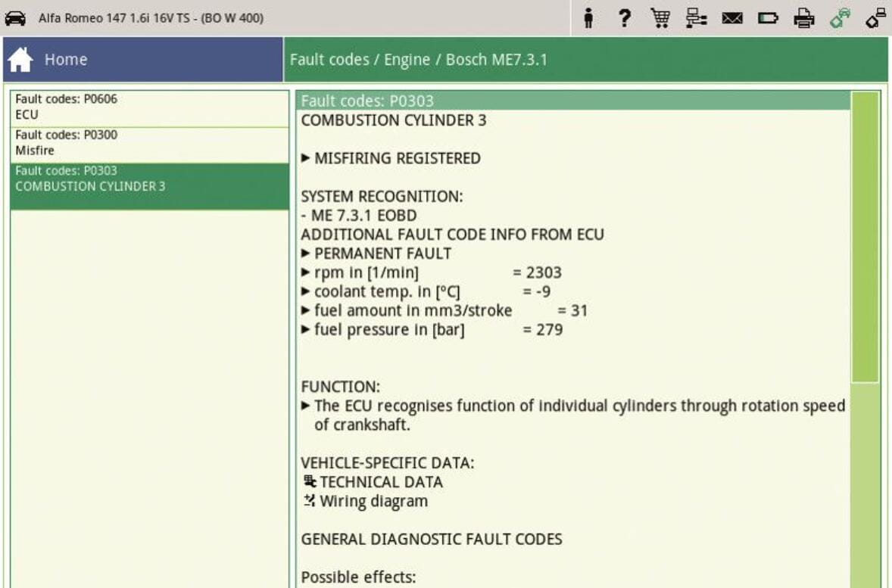The height and width of the screenshot is (588, 892).
Task: Select fault code P0303 Combustion Cylinder 3
Action: (x=150, y=180)
